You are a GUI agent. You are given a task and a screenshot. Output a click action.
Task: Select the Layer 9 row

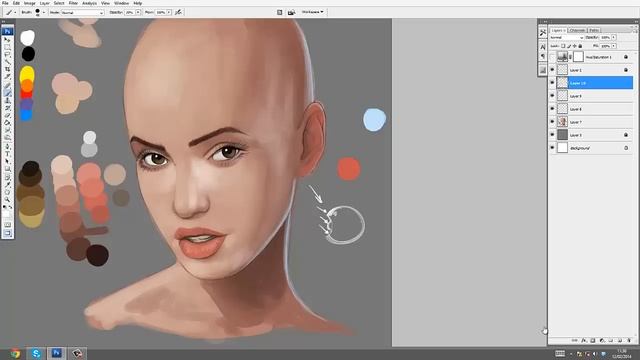tap(591, 96)
